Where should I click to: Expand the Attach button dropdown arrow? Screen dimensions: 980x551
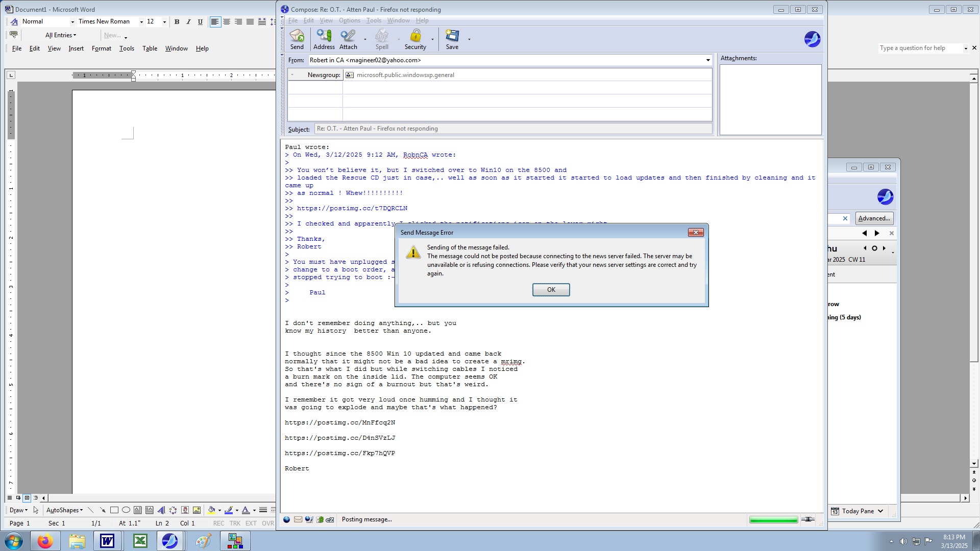365,39
